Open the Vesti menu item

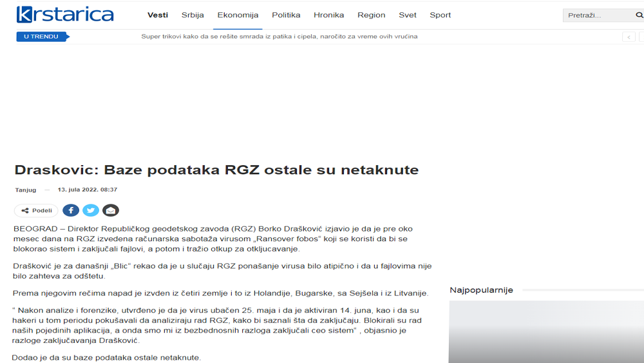pyautogui.click(x=158, y=15)
